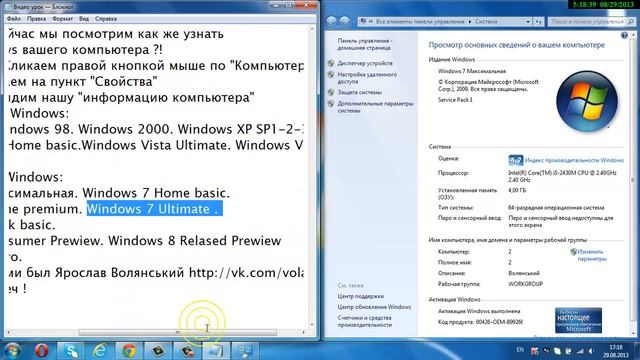Open the Файл menu in Notepad
This screenshot has width=640, height=360.
(x=13, y=19)
